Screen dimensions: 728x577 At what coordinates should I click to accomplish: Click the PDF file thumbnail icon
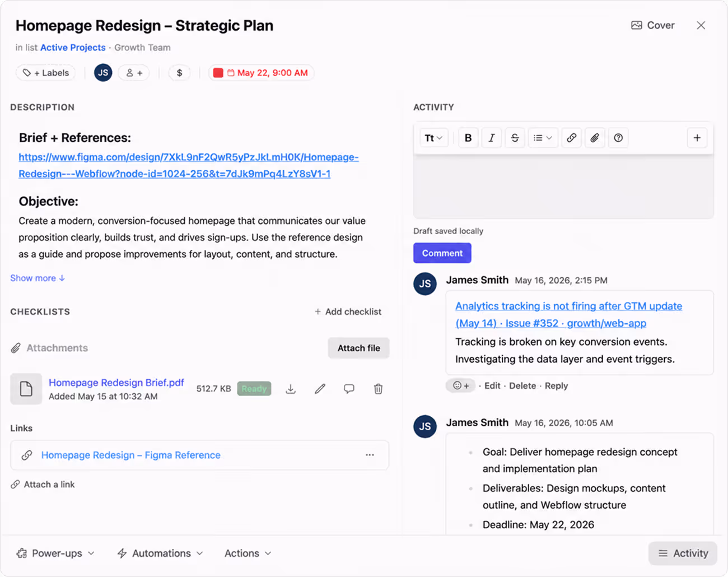(26, 389)
